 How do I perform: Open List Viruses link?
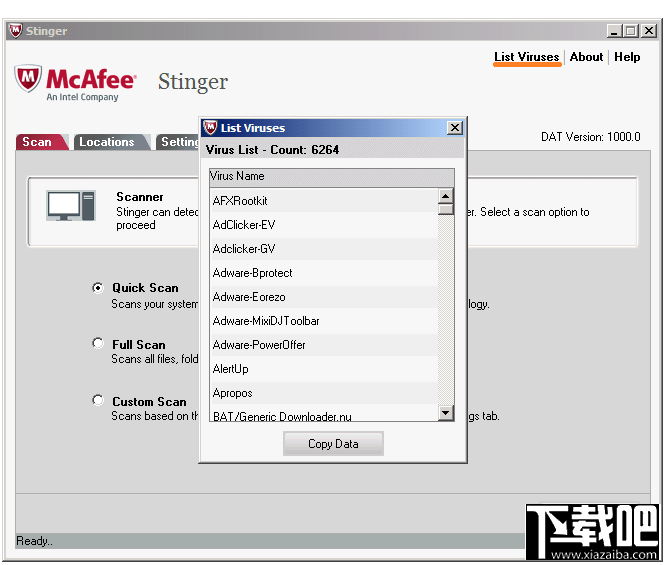coord(527,57)
